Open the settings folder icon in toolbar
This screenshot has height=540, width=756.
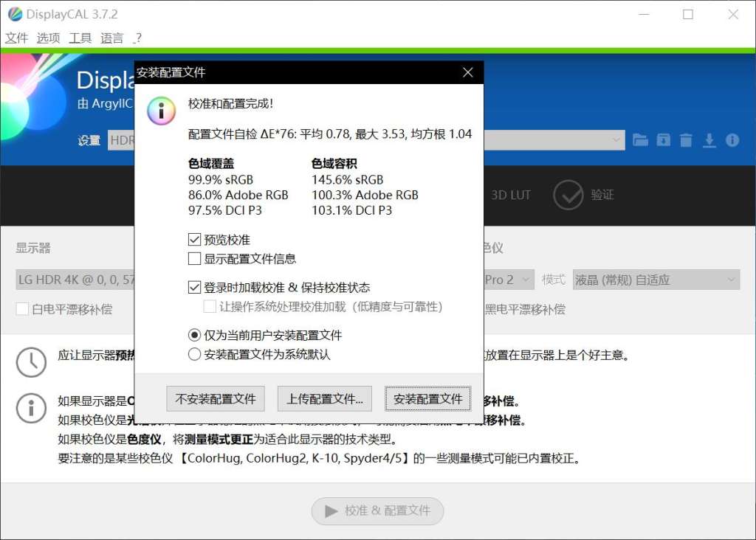pyautogui.click(x=640, y=140)
